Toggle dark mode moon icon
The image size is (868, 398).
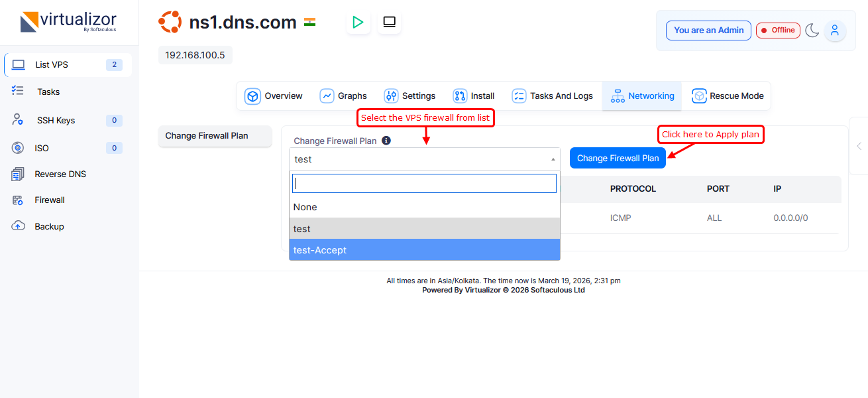(812, 31)
